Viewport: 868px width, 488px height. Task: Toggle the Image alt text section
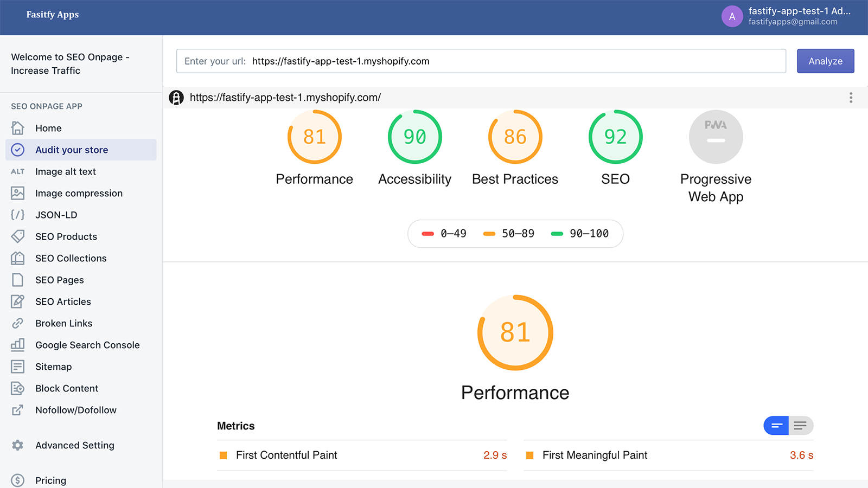pyautogui.click(x=65, y=171)
